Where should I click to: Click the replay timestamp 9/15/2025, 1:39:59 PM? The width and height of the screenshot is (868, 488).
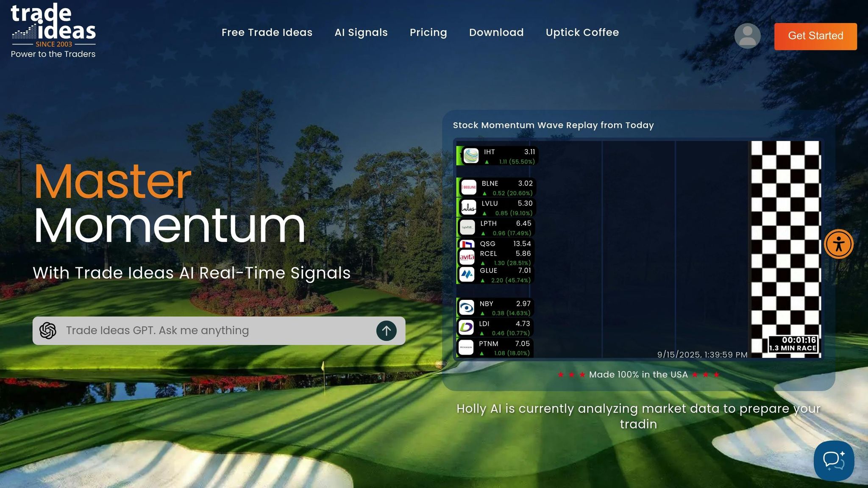(702, 355)
